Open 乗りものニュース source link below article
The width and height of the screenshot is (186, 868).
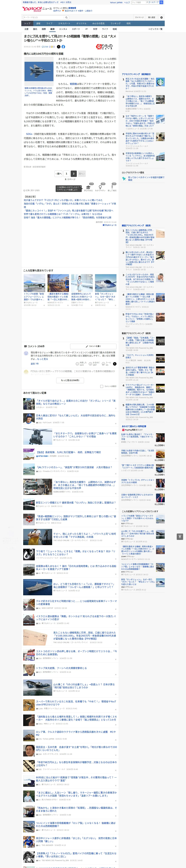[x=109, y=225]
